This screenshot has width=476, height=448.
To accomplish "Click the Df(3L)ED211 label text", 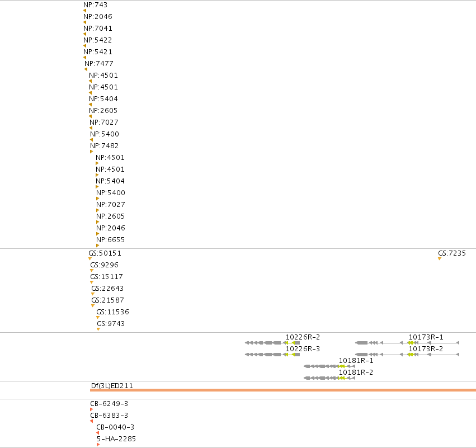I will pos(112,386).
